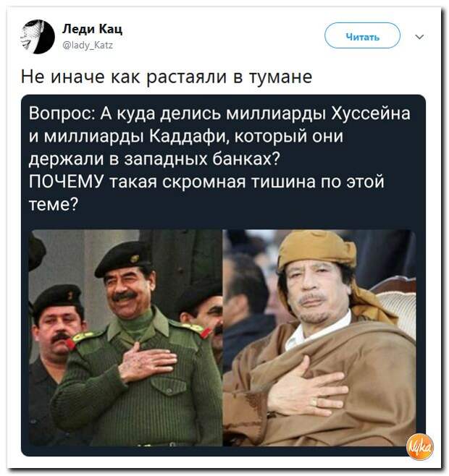Open the right photo of man in tan headwrap

[x=319, y=338]
